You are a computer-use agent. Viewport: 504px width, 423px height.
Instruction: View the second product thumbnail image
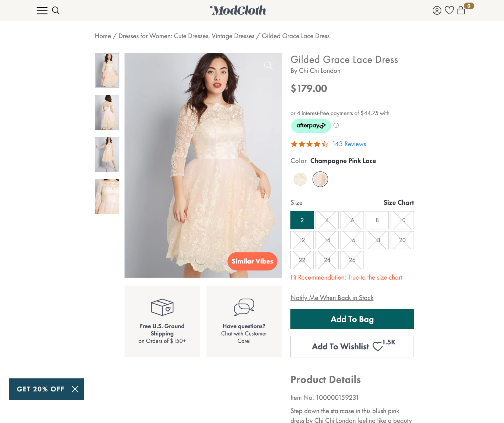pos(107,112)
